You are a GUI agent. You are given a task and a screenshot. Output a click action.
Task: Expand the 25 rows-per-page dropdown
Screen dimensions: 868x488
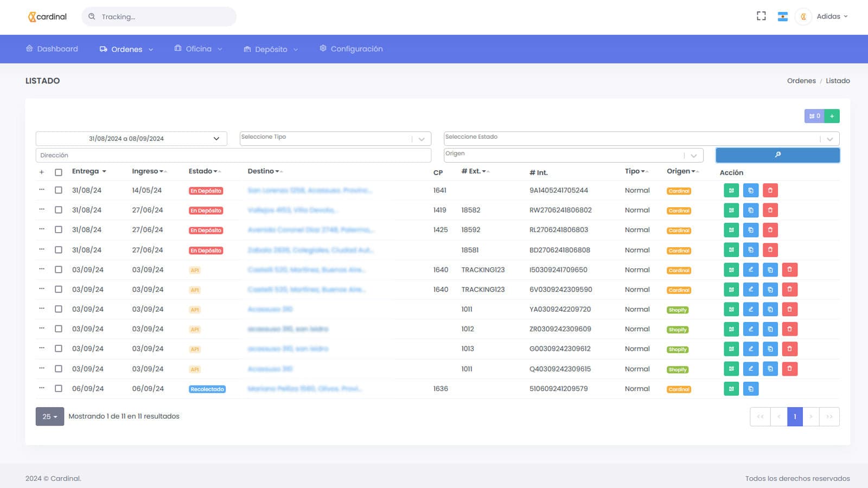(x=50, y=416)
